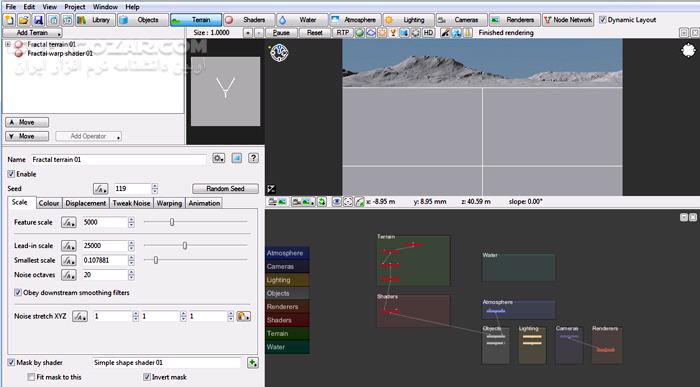This screenshot has height=387, width=700.
Task: Open help with the question mark icon
Action: click(x=253, y=158)
